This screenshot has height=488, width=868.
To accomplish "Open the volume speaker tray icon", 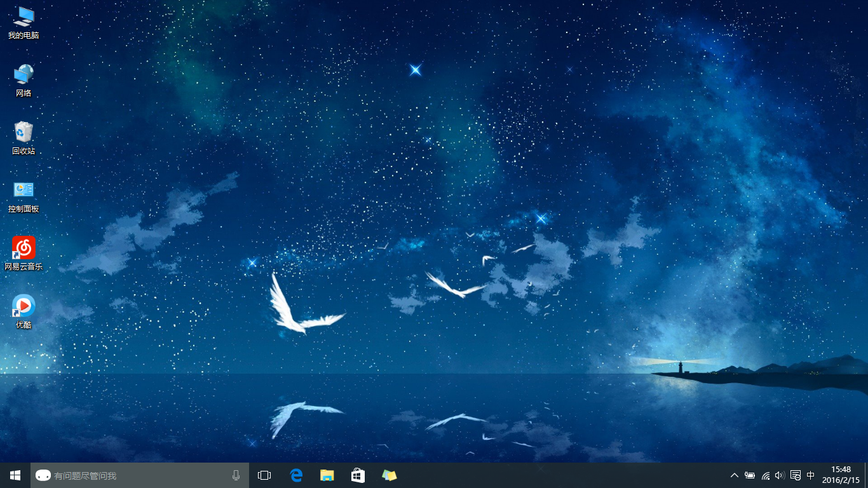I will pos(780,475).
